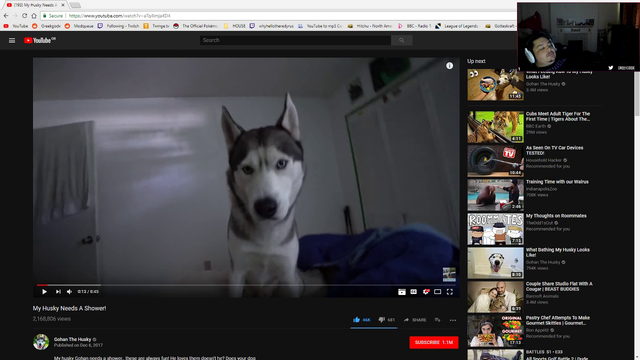Open Pastry Chef Attempts Gourmet Skittles thumbnail
The image size is (640, 360).
click(496, 331)
